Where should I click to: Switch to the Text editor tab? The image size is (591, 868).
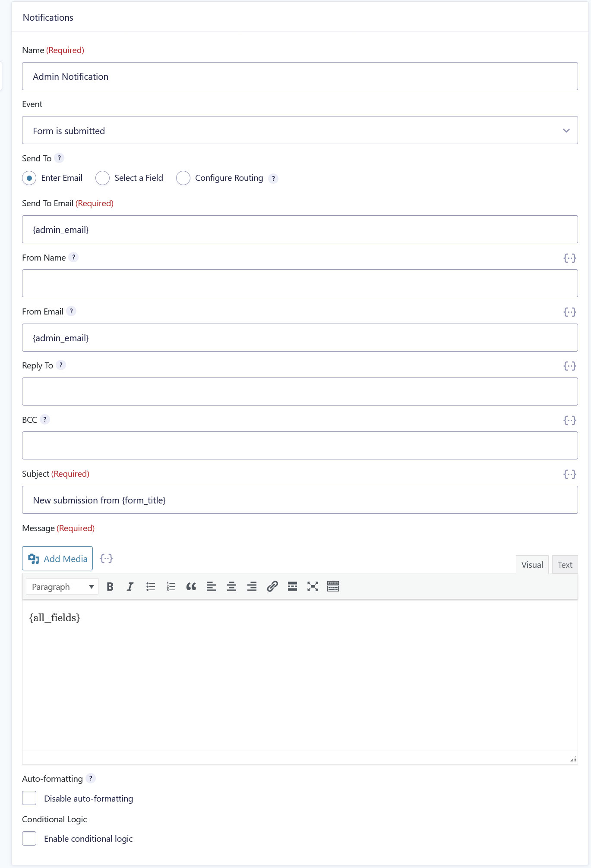click(565, 565)
